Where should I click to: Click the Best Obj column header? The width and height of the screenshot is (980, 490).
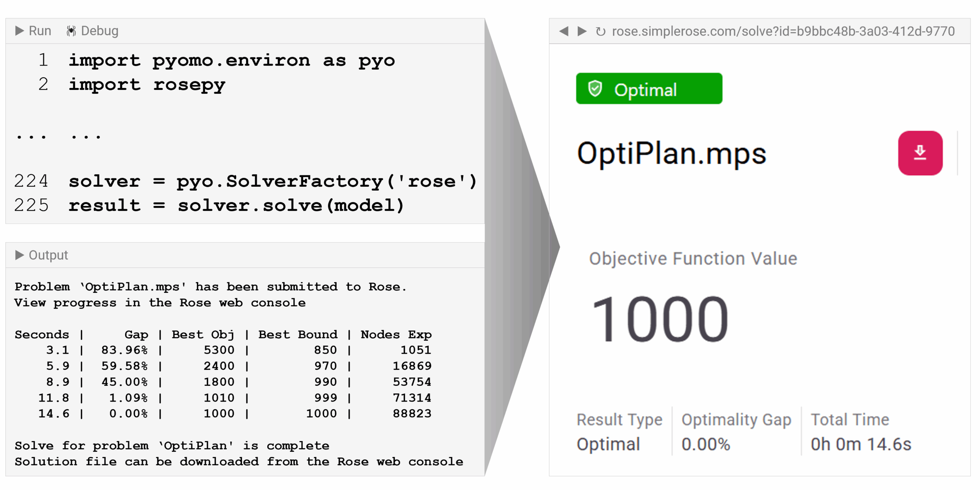tap(203, 335)
